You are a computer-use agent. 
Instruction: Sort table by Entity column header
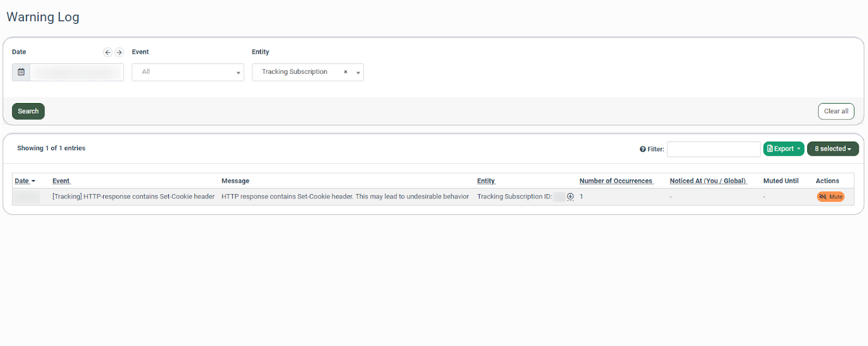486,181
